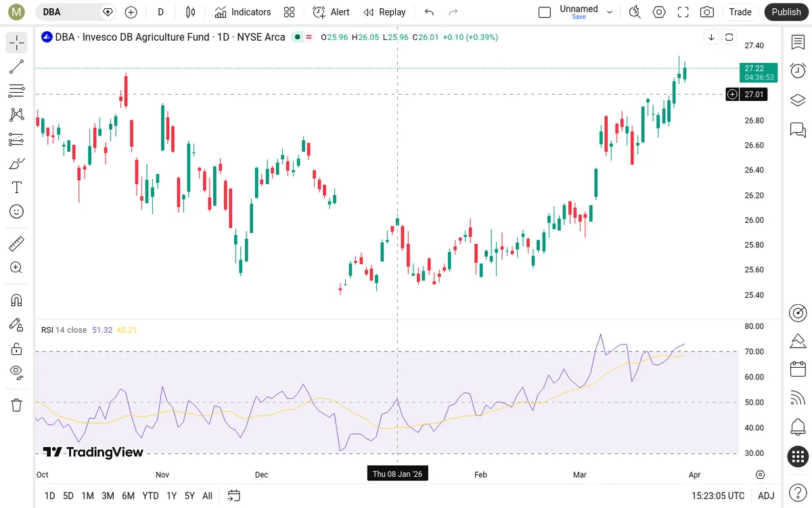Save the Unnamed chart layout
Screen dimensions: 812x508
coord(579,17)
